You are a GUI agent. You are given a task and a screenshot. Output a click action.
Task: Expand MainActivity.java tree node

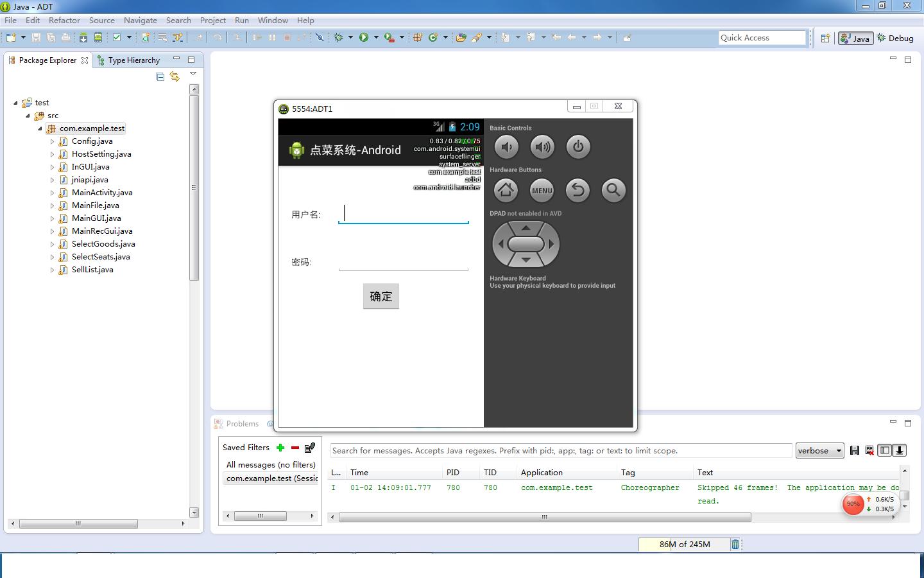(x=52, y=193)
